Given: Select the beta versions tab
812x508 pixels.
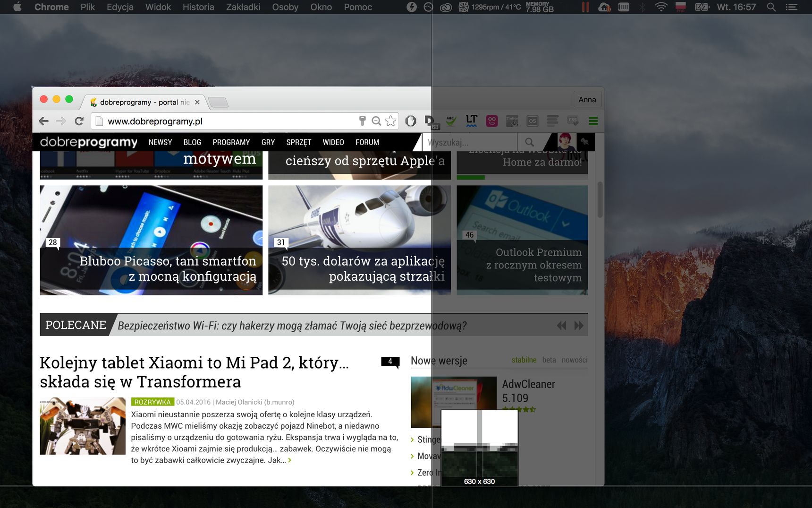Looking at the screenshot, I should click(549, 360).
